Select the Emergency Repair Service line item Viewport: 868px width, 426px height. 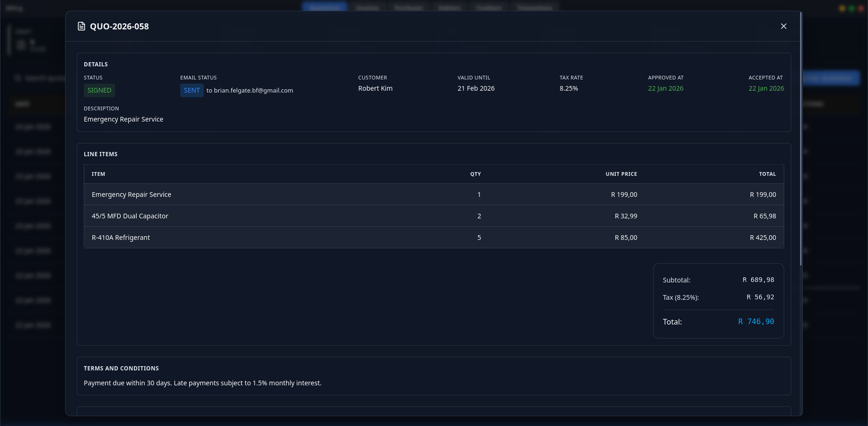[x=433, y=195]
